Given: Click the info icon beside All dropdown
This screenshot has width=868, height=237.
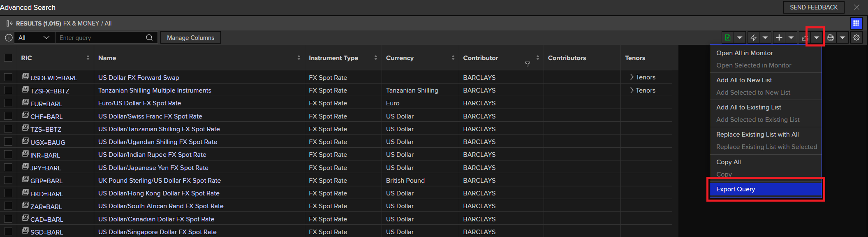Looking at the screenshot, I should pos(9,37).
